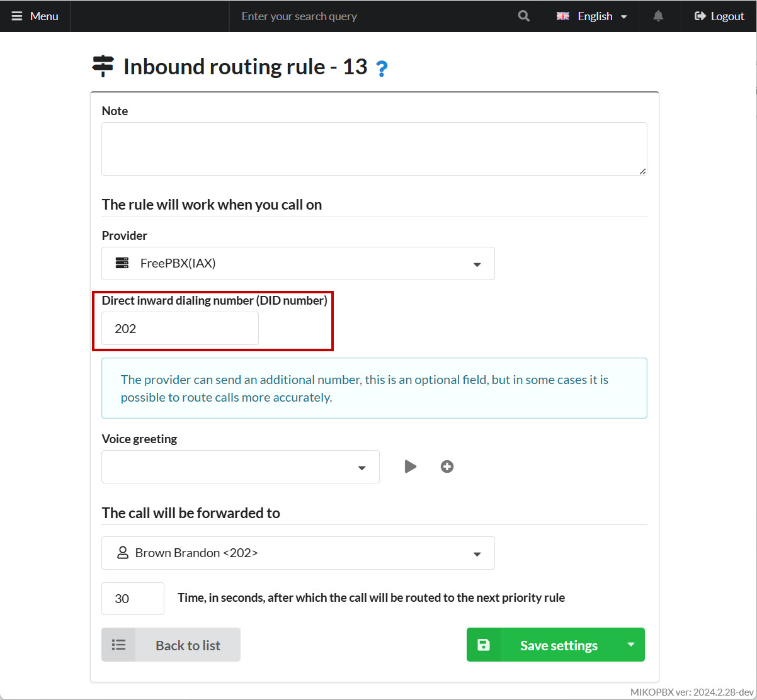Viewport: 757px width, 700px height.
Task: Click the blue help question mark
Action: (381, 69)
